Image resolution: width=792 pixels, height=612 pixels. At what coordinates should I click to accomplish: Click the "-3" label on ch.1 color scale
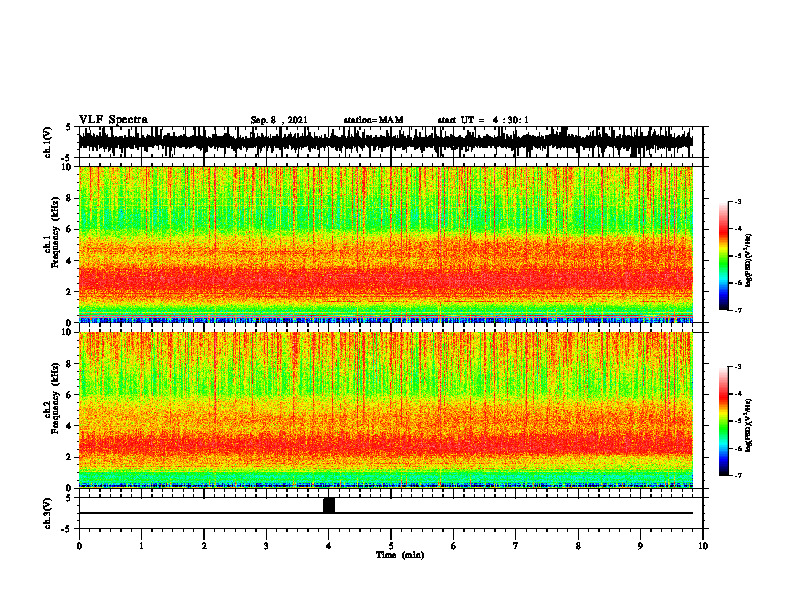click(x=738, y=202)
